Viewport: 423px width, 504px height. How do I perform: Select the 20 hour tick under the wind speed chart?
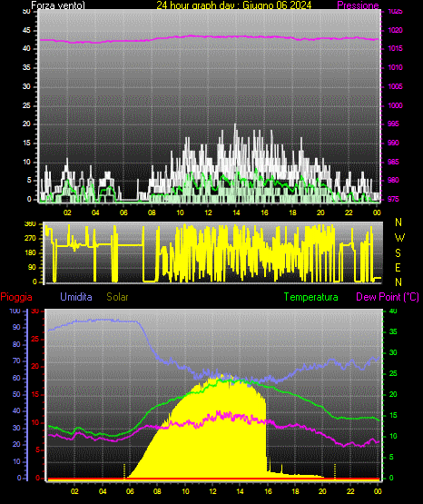coord(320,212)
